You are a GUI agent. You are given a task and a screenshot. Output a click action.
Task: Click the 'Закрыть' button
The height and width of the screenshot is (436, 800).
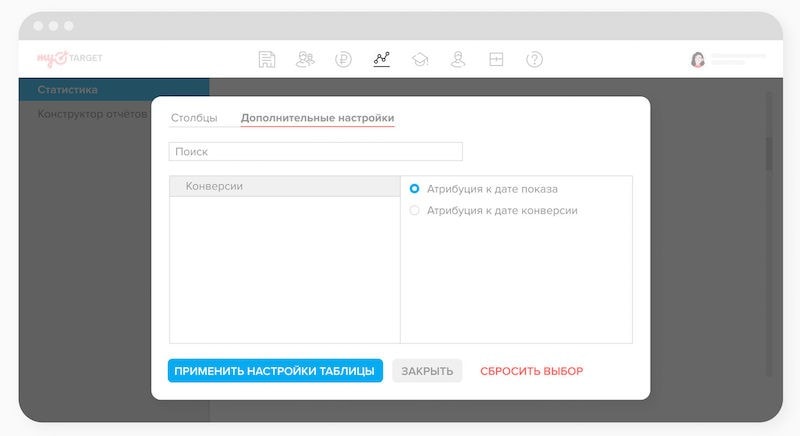point(427,371)
